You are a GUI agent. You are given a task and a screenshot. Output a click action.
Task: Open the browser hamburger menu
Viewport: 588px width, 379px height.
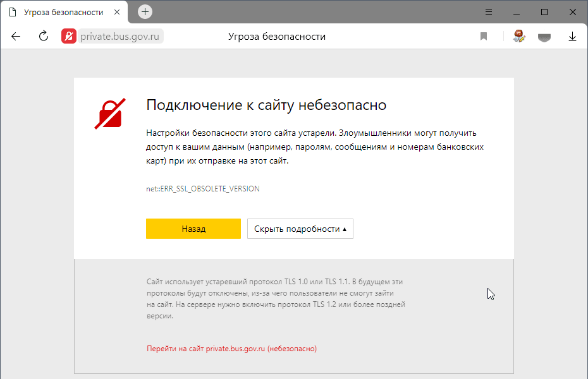coord(489,12)
